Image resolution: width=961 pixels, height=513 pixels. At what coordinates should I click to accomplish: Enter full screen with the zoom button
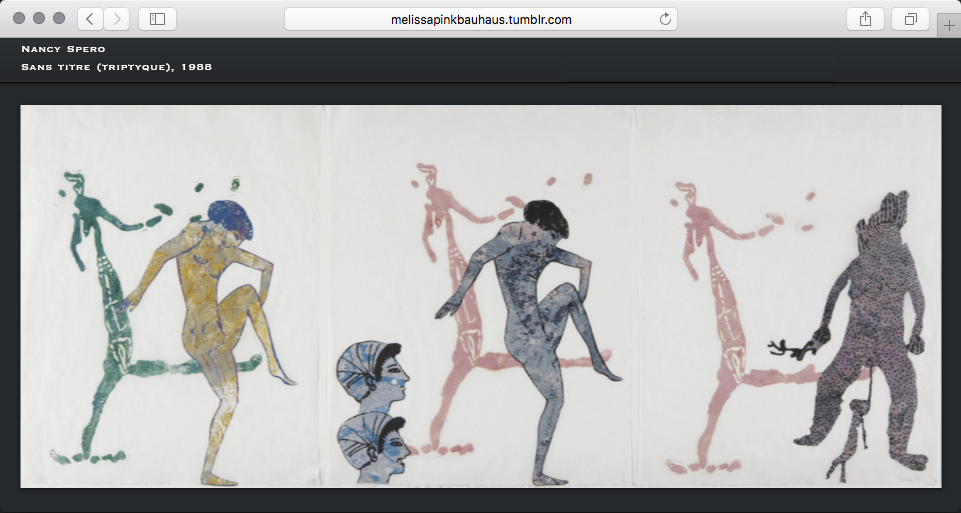(59, 19)
